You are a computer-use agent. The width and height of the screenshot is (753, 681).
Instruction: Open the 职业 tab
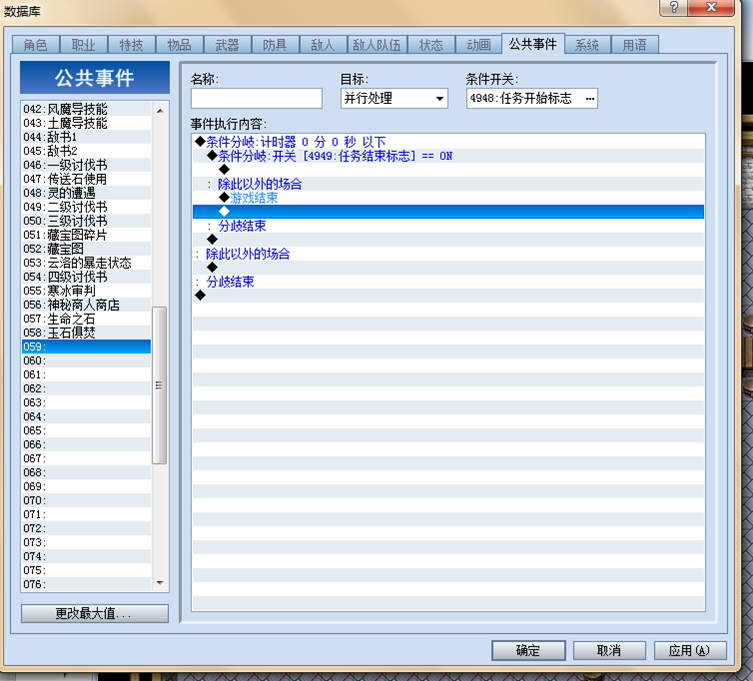[x=84, y=45]
